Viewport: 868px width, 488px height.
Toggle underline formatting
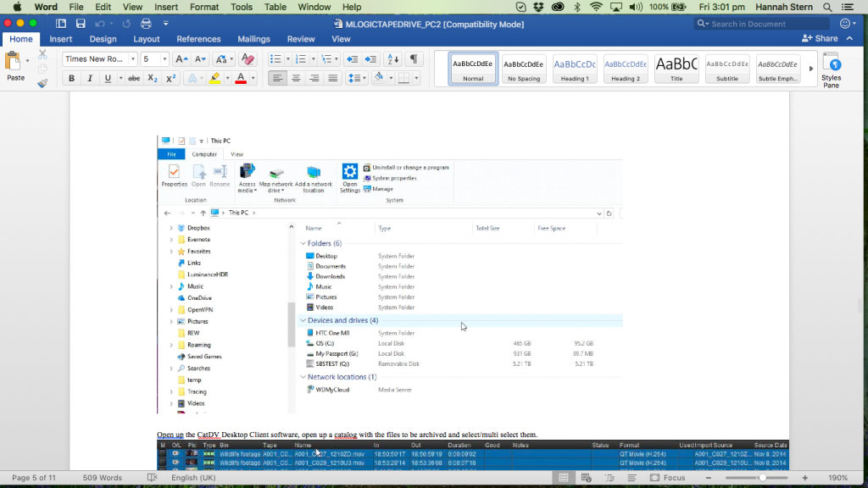coord(108,79)
